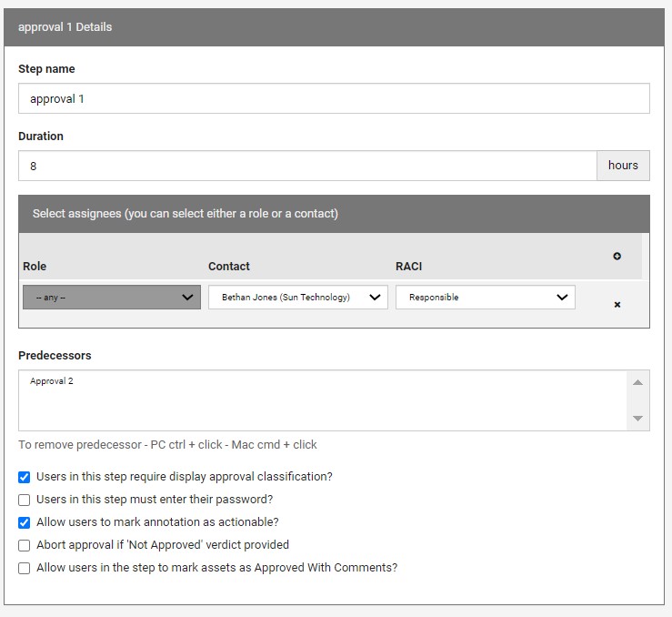
Task: Enable users must enter password checkbox
Action: tap(25, 500)
